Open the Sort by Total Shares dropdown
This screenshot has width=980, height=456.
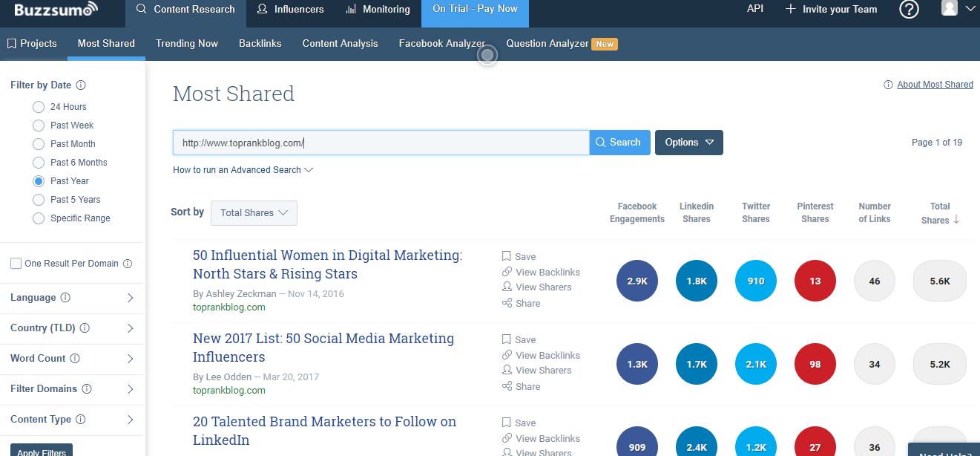254,213
